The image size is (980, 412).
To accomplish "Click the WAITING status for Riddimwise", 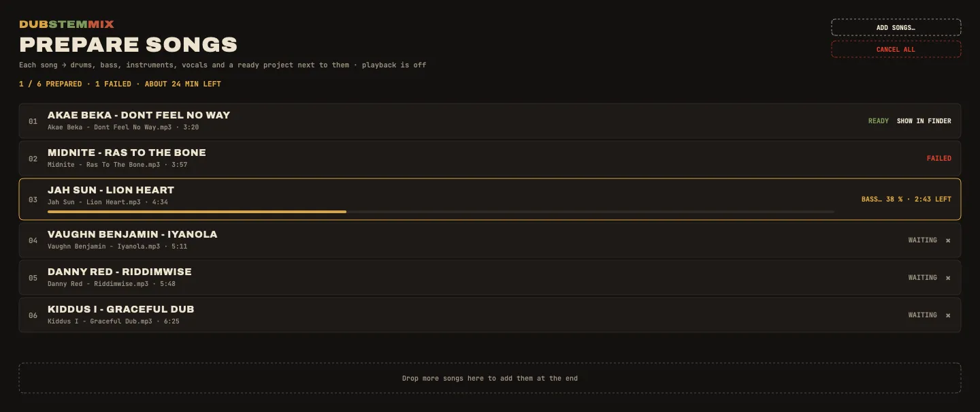I will click(x=923, y=278).
